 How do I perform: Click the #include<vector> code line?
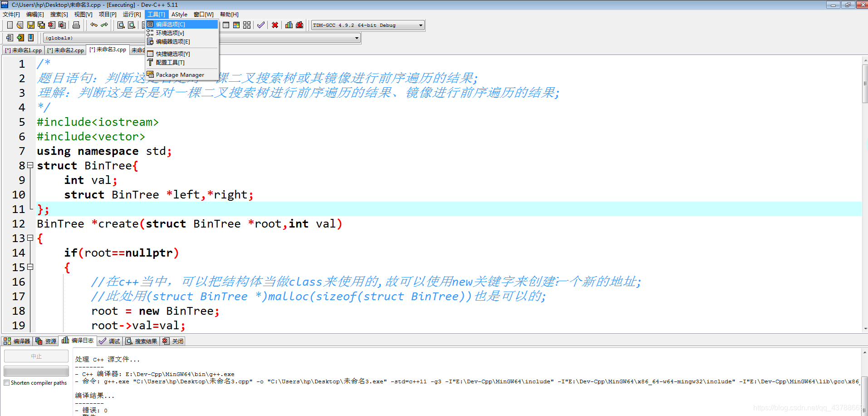[91, 137]
